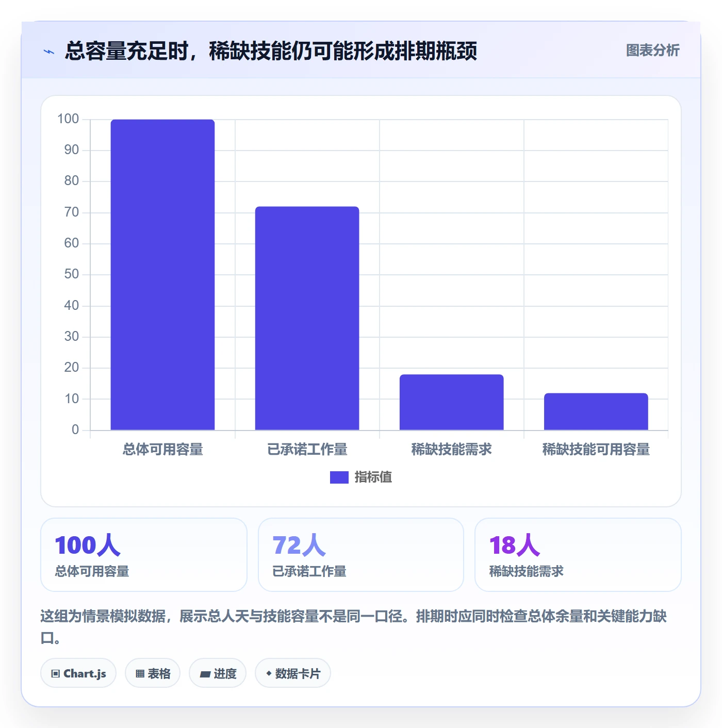Click the x-axis label 已承诺工作量
The image size is (722, 728).
307,450
